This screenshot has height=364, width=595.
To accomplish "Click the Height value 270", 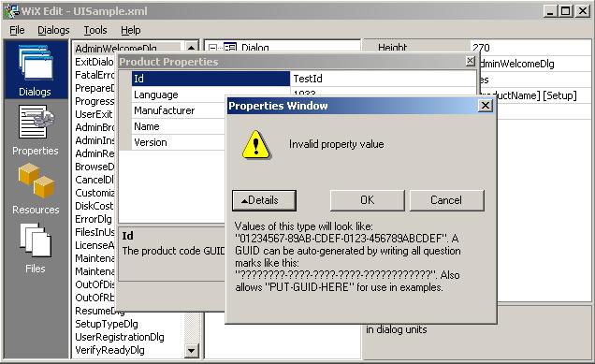I will coord(481,48).
